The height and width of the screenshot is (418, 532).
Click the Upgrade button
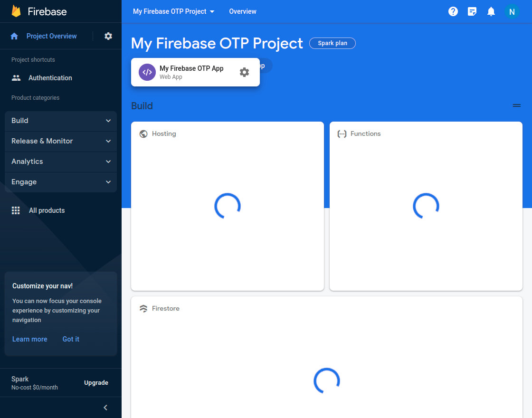tap(96, 382)
